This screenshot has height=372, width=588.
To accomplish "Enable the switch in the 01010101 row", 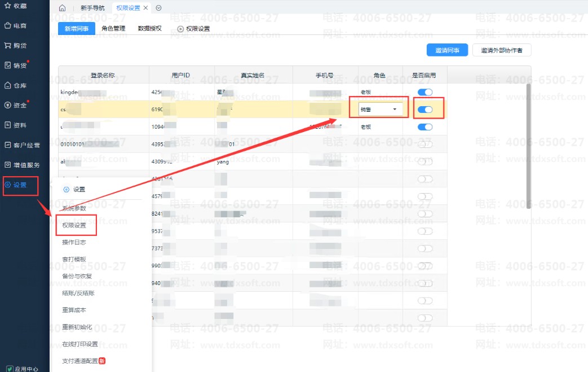I will tap(425, 145).
